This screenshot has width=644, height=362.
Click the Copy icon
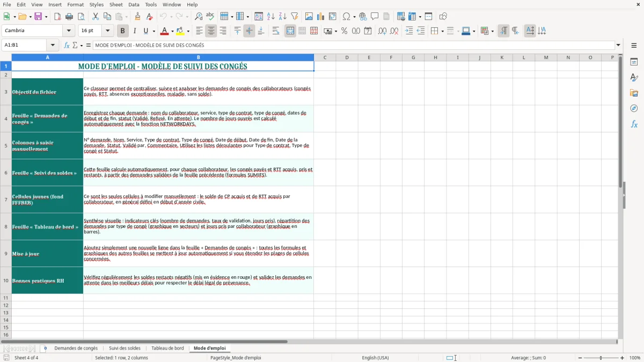click(x=107, y=17)
